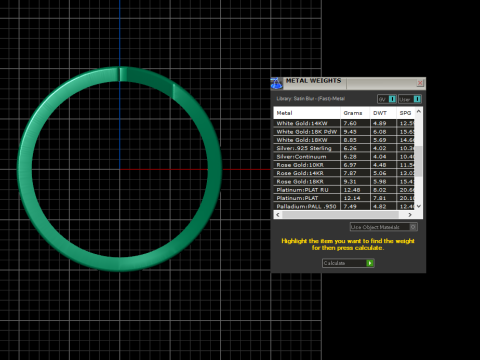
Task: Toggle the User library switch
Action: point(410,99)
